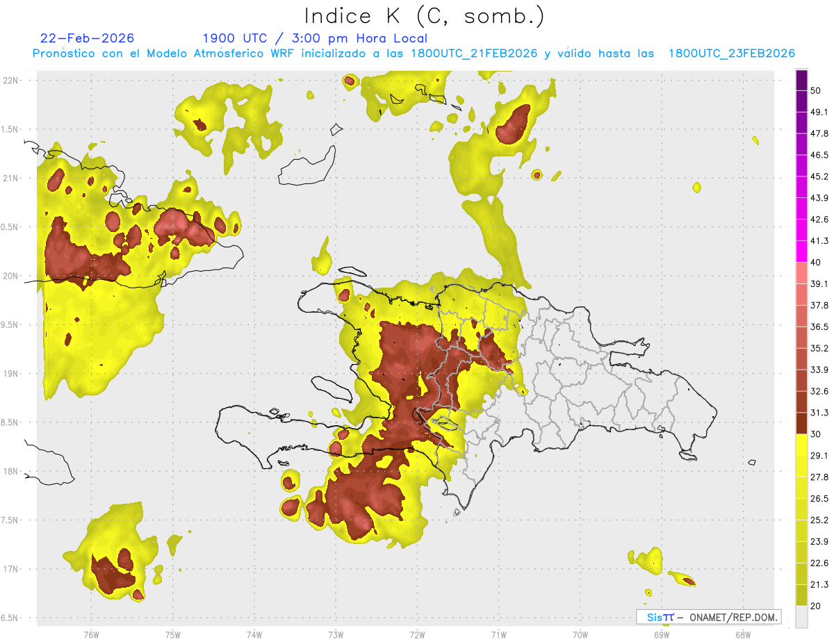Click the '72W' longitude label
The width and height of the screenshot is (834, 644).
coord(417,635)
